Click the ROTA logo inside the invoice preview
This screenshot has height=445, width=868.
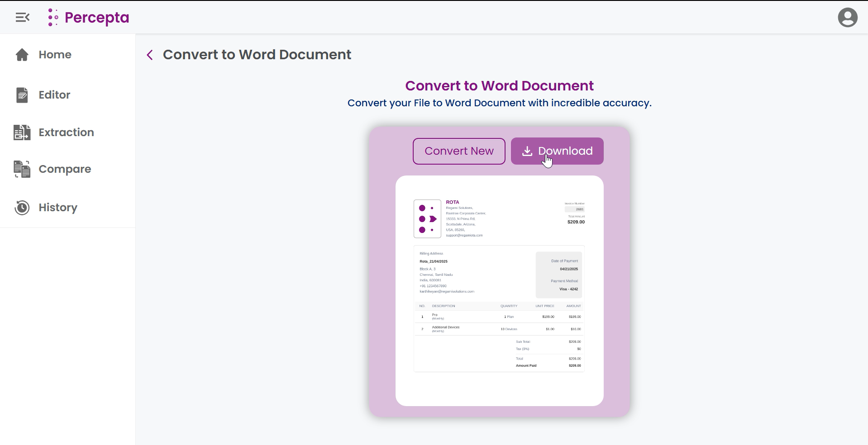click(427, 219)
